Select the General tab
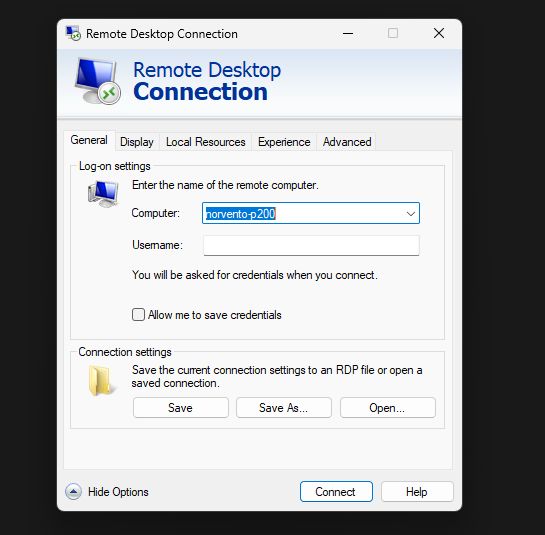 coord(89,140)
